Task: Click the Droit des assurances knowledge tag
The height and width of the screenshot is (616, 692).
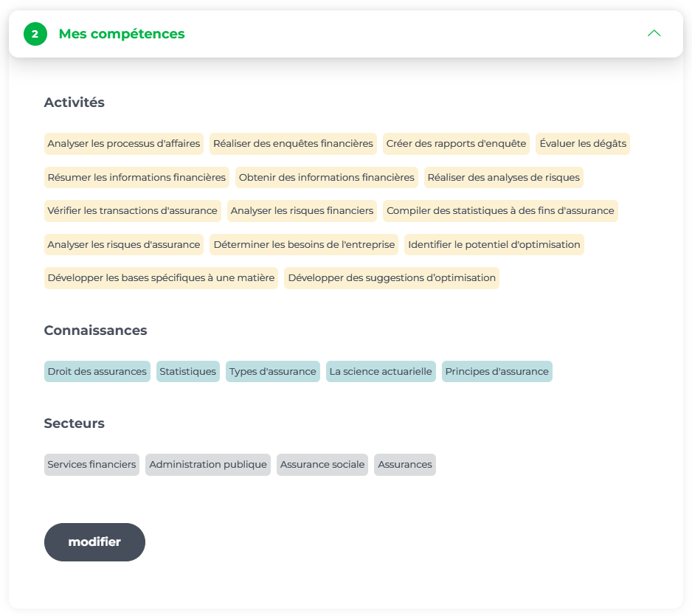Action: 97,372
